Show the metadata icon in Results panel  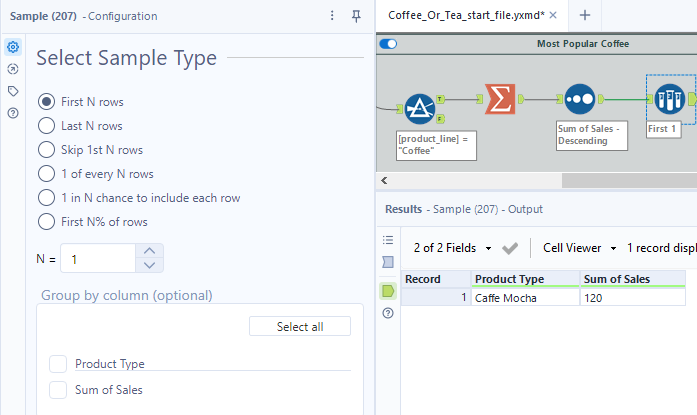point(388,262)
